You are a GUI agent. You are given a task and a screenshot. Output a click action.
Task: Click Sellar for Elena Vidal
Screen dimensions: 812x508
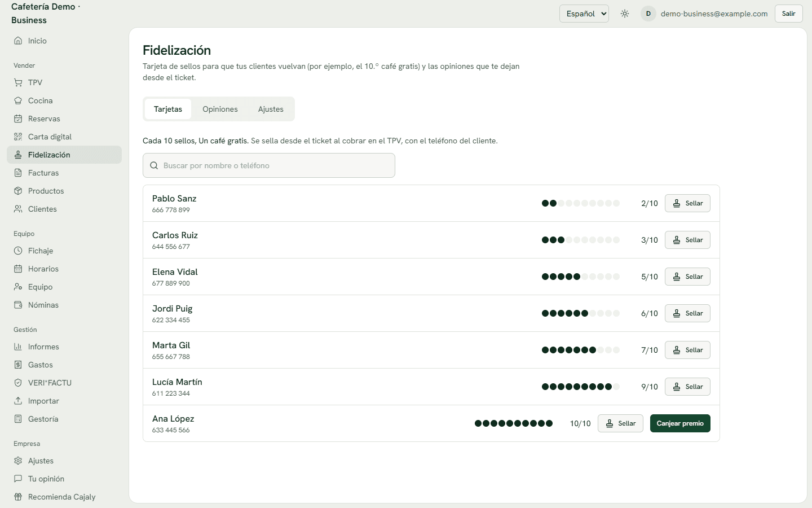(x=687, y=277)
